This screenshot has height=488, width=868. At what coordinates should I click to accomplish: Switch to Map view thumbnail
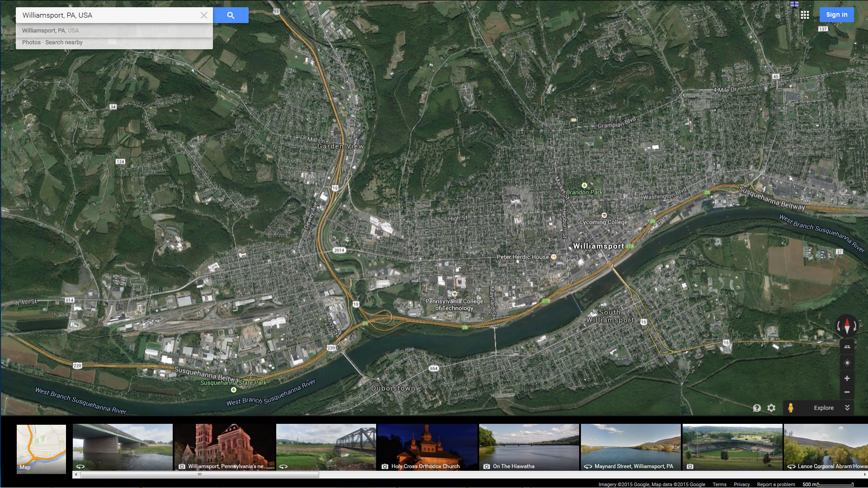41,448
